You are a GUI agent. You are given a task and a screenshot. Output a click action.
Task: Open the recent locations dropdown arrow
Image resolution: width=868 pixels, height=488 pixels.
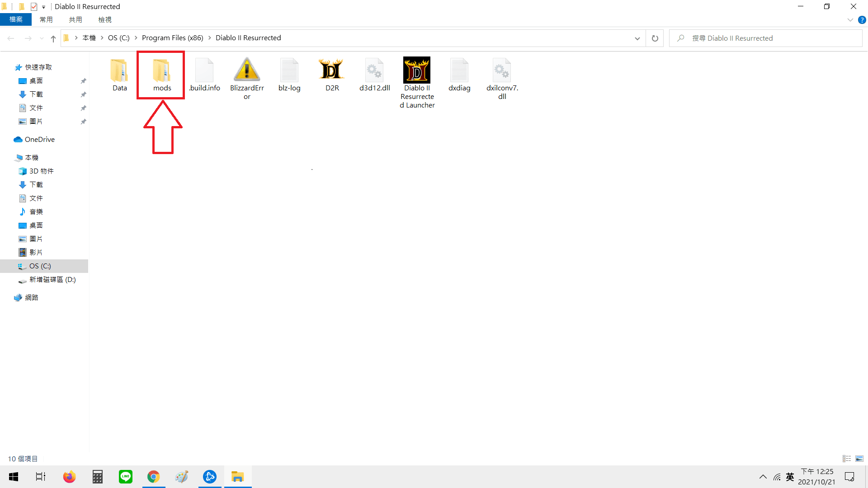click(42, 38)
